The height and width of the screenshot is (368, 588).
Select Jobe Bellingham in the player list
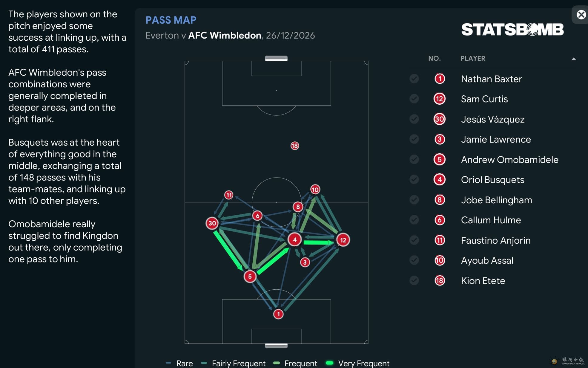pyautogui.click(x=496, y=200)
